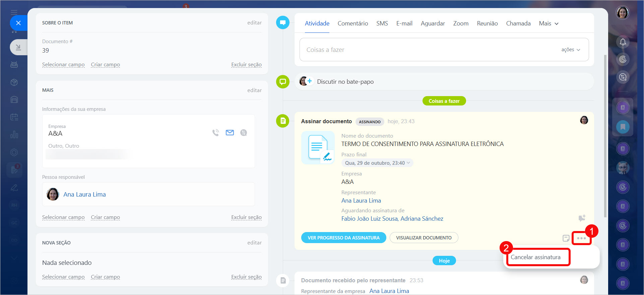Click the note icon beside three dots

click(x=566, y=238)
